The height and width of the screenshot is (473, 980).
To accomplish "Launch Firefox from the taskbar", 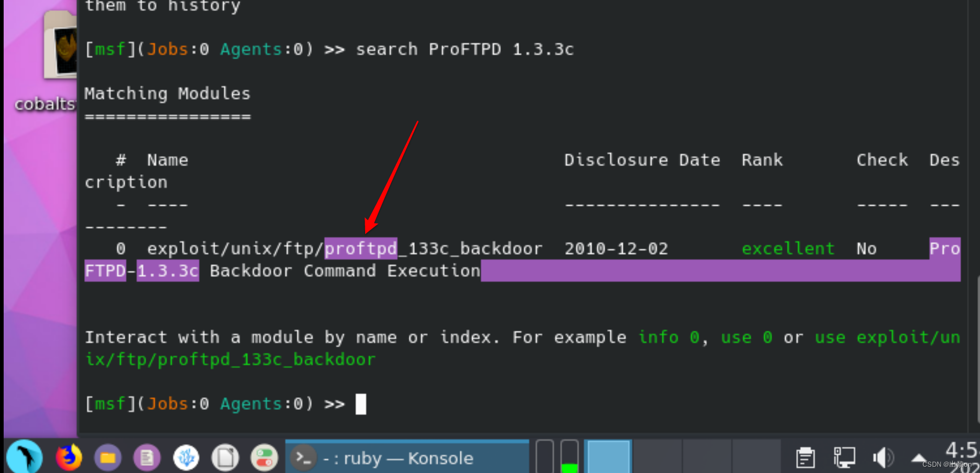I will (x=69, y=457).
